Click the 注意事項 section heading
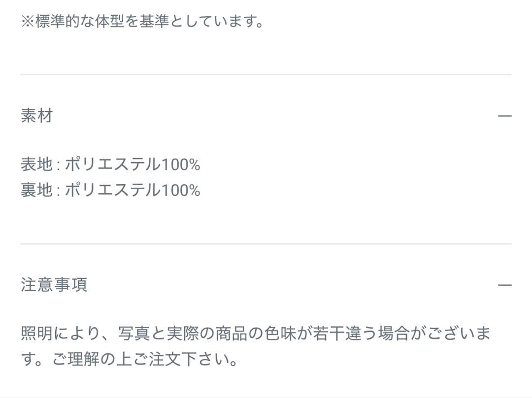This screenshot has width=532, height=398. click(54, 285)
